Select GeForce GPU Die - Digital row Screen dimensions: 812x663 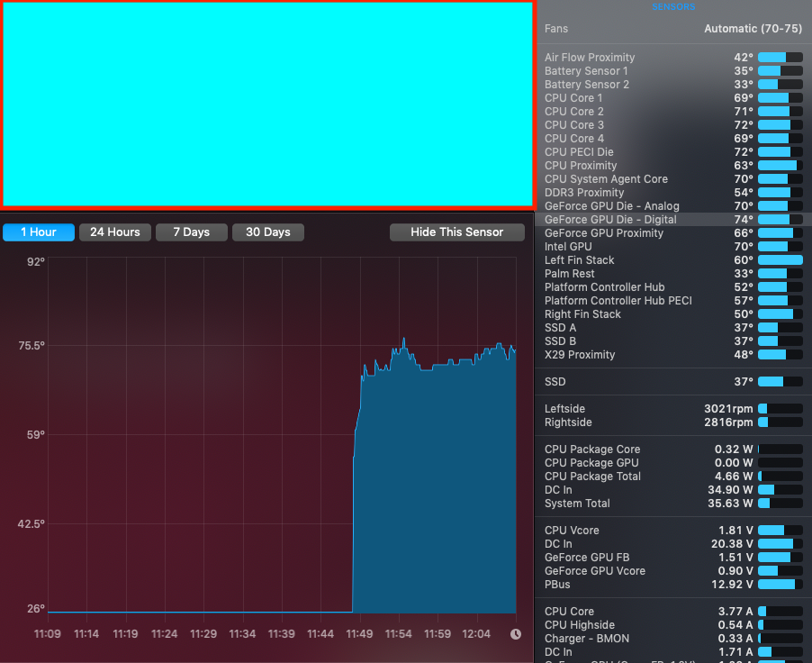coord(673,219)
